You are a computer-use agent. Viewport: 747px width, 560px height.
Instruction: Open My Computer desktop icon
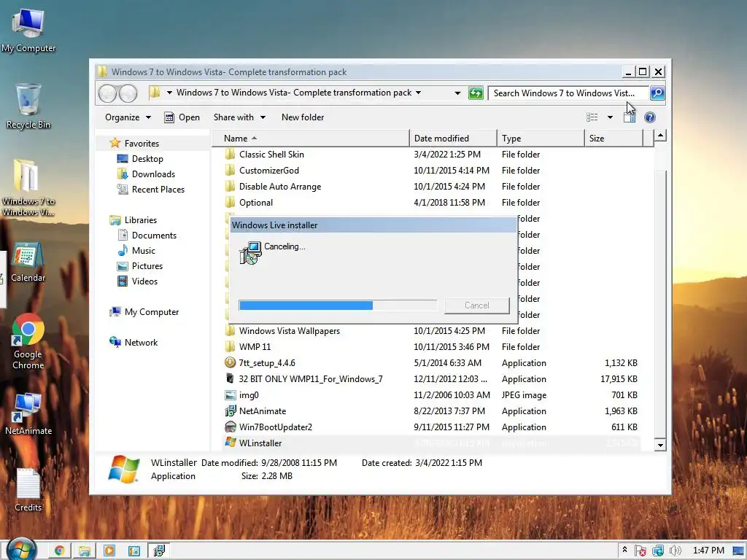pyautogui.click(x=28, y=31)
